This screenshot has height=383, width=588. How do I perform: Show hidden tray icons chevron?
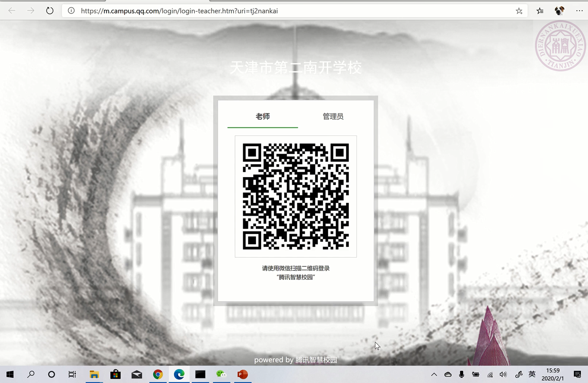(434, 374)
